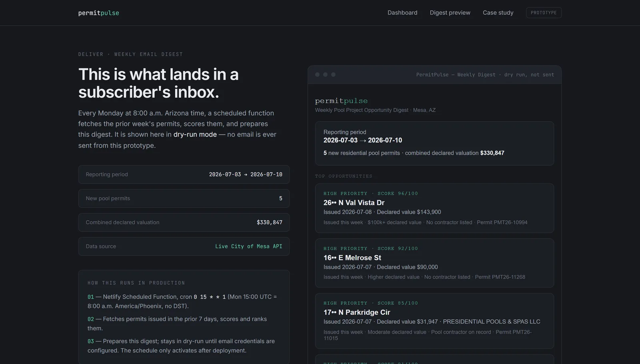Click Permit PMT26-11268 text
Screen dimensions: 640x364
pos(500,277)
